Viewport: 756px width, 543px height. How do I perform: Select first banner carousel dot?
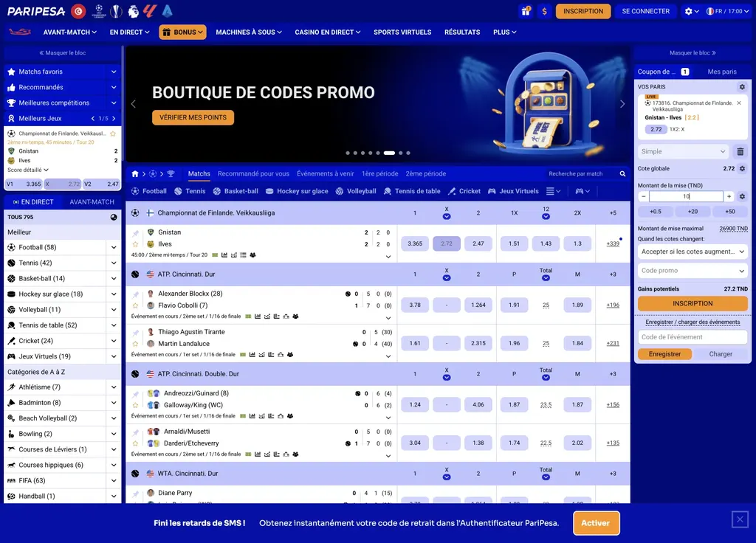pyautogui.click(x=348, y=153)
